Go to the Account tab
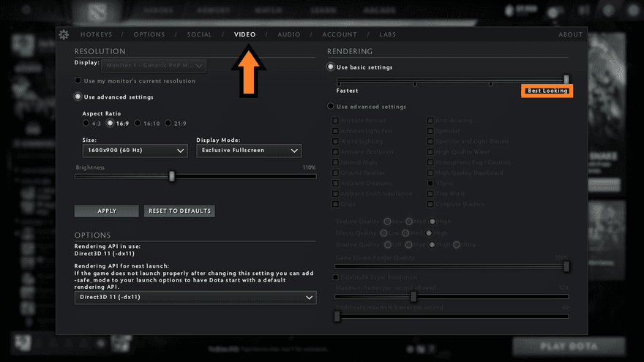644x362 pixels. click(x=340, y=34)
